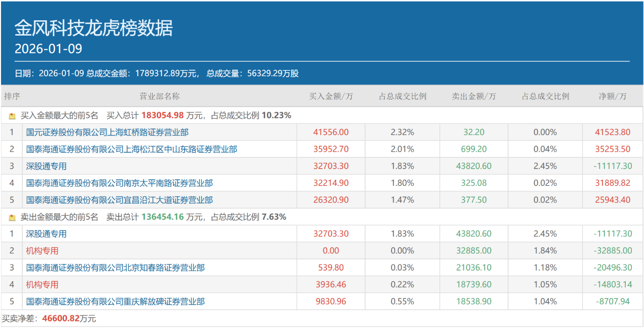Sort by 净额/万 column header
The height and width of the screenshot is (329, 644).
click(612, 96)
